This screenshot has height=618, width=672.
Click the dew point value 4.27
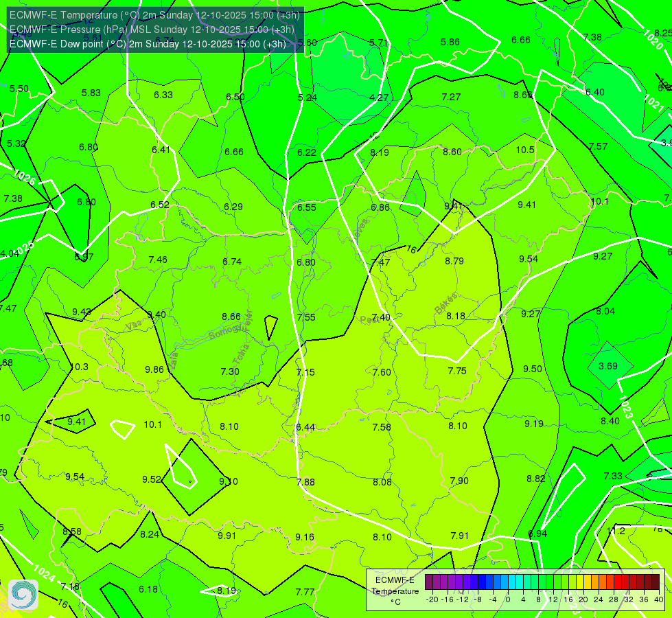pyautogui.click(x=379, y=98)
